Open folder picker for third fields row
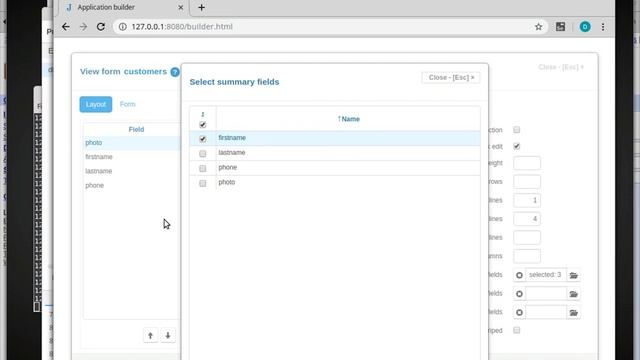The image size is (640, 360). point(573,313)
